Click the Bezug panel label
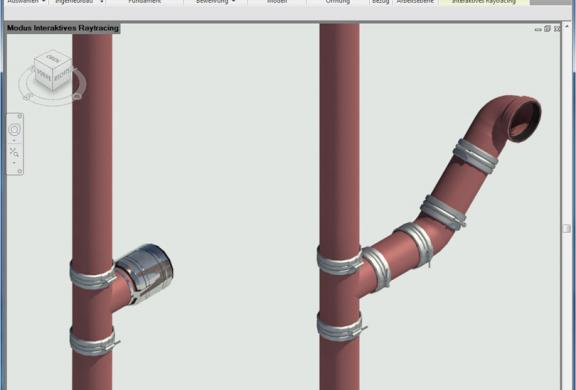Viewport: 576px width, 390px height. click(x=381, y=2)
